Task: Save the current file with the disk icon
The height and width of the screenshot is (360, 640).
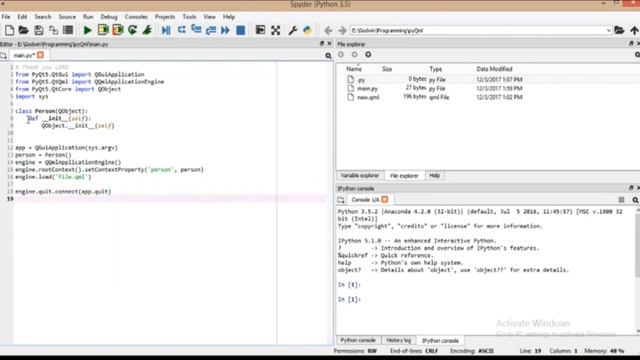Action: [x=39, y=30]
